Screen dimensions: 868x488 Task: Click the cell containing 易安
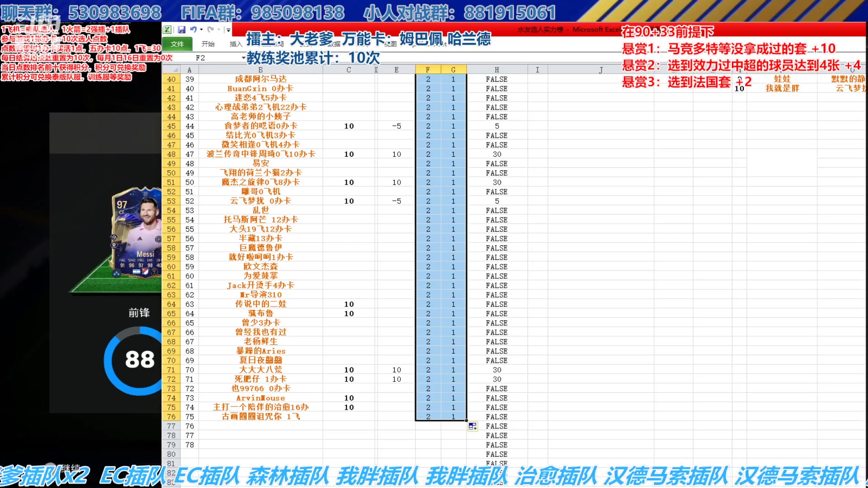coord(260,164)
